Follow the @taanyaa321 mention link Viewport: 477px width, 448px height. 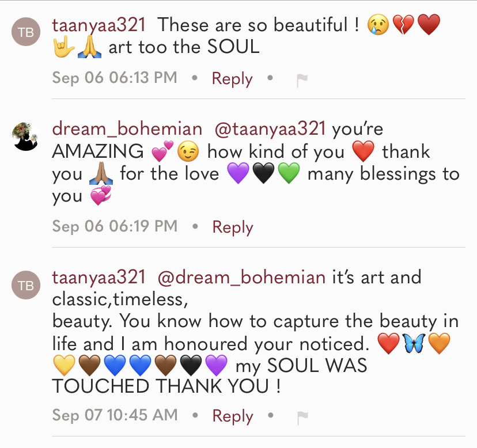[x=270, y=130]
